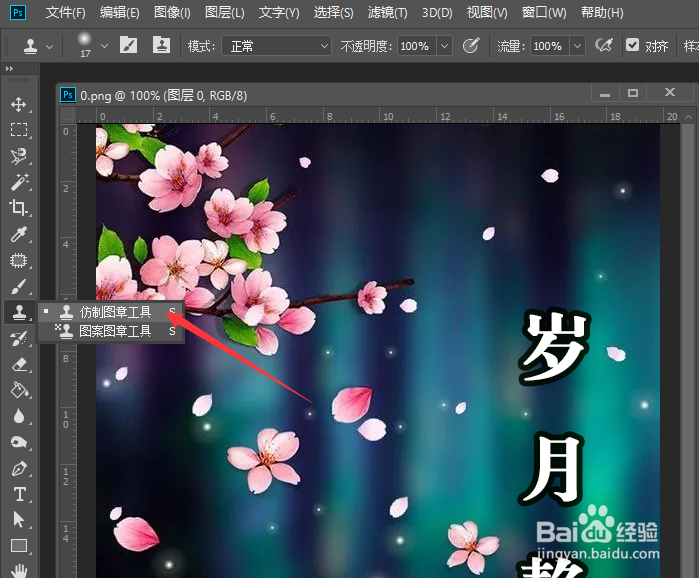Expand the collapsed toolbar double arrows
The height and width of the screenshot is (578, 699).
click(x=9, y=69)
